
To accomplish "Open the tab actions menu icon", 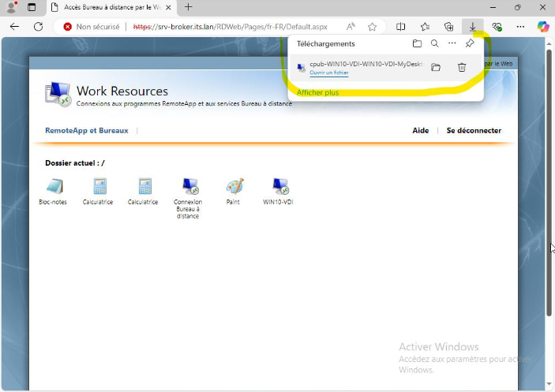I will pos(32,7).
